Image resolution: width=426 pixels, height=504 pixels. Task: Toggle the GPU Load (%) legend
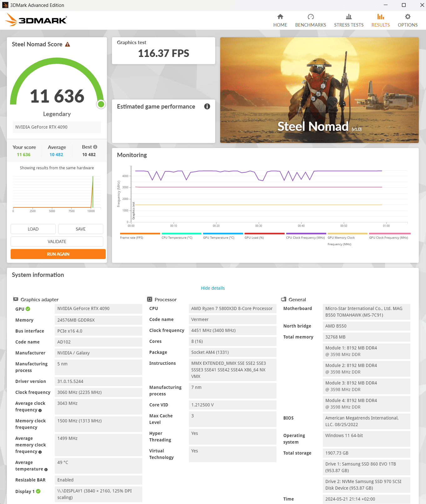pos(265,236)
